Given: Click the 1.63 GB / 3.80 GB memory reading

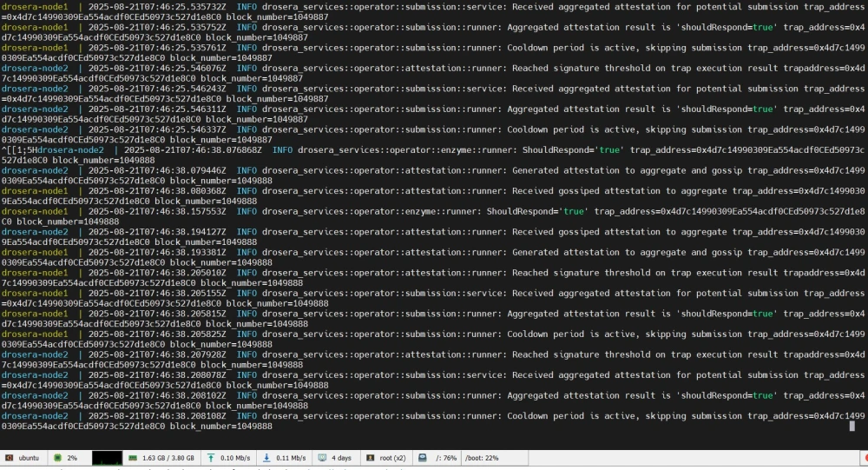Looking at the screenshot, I should [x=168, y=458].
